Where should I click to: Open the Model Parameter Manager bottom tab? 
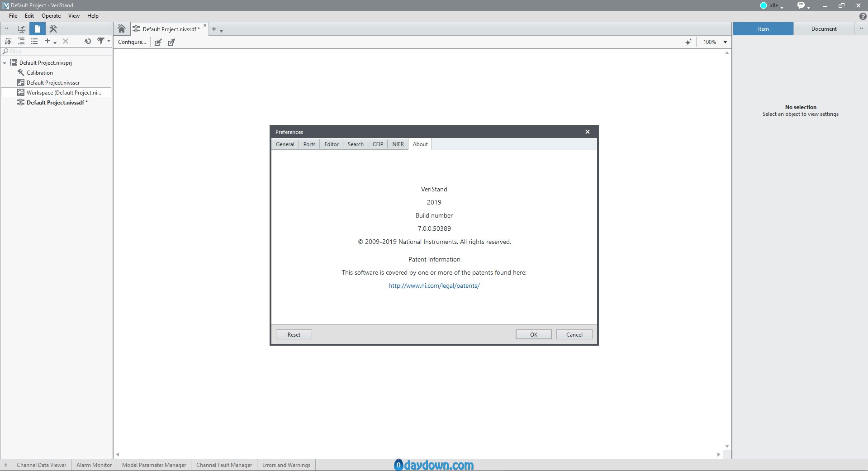tap(154, 465)
